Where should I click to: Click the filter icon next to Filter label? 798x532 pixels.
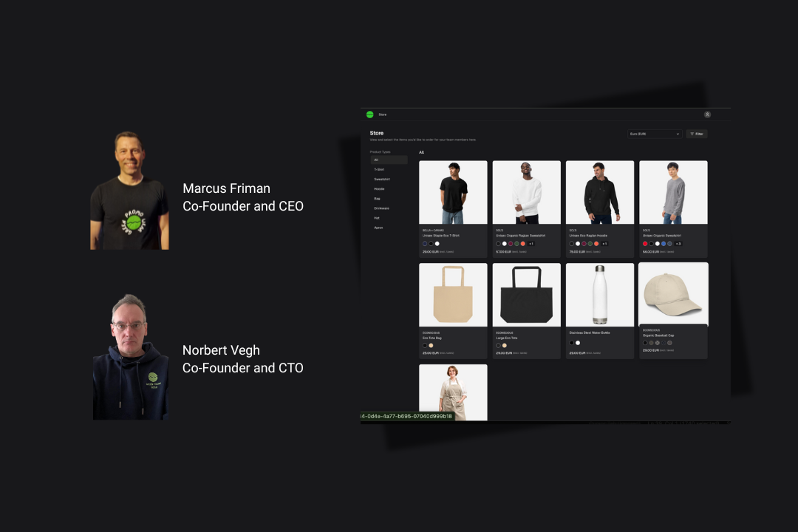pyautogui.click(x=692, y=134)
